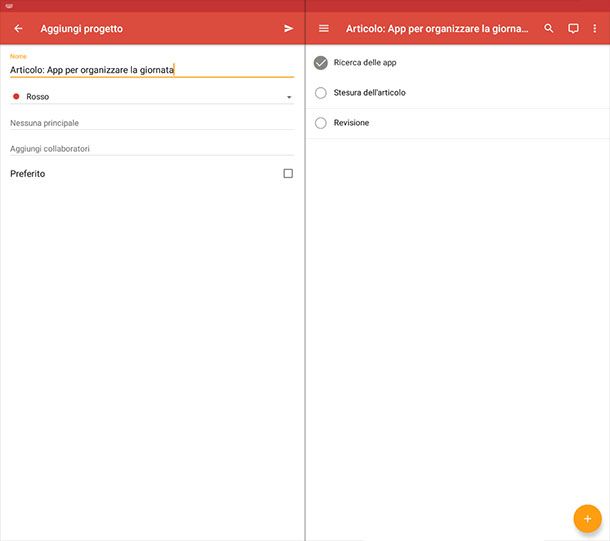Screen dimensions: 610x541
Task: Click the red color dot swatch
Action: 16,97
